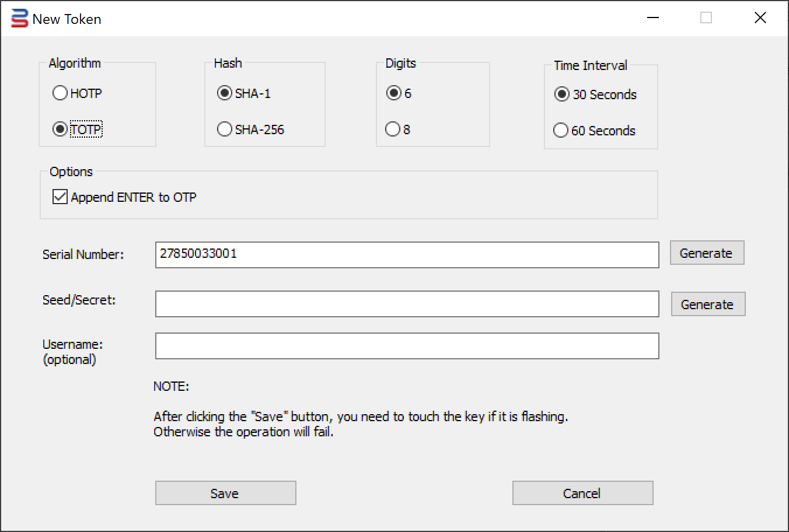Toggle Append ENTER to OTP checkbox
The image size is (789, 532).
point(60,197)
